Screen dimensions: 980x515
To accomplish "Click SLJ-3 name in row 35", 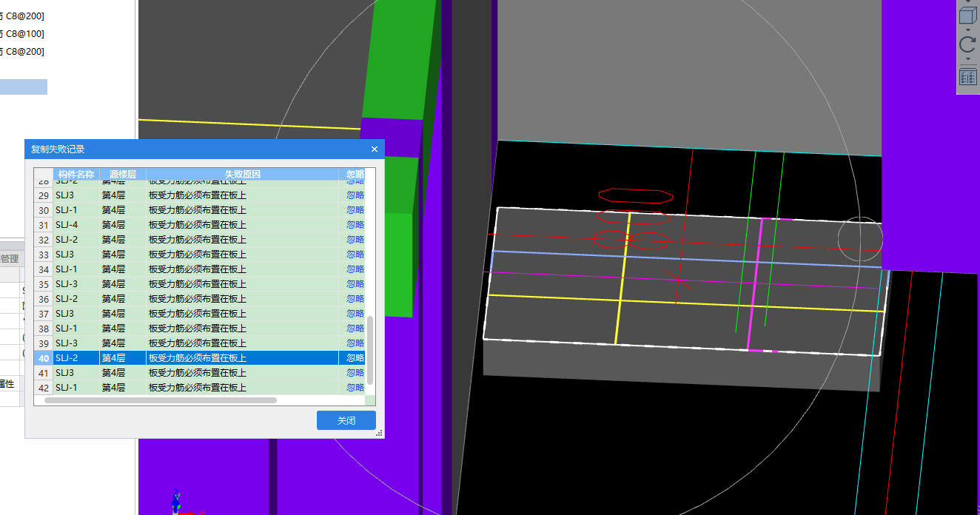I will (x=67, y=284).
